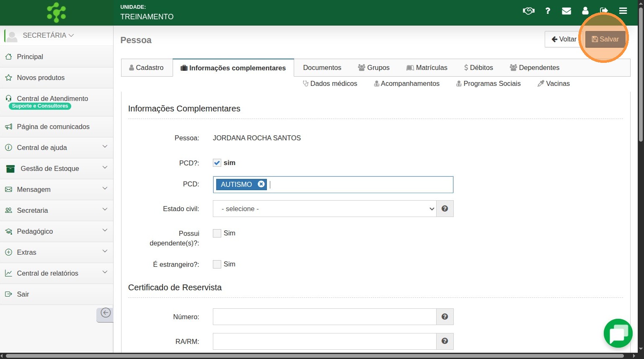Uncheck the PCD sim checkbox
The image size is (644, 359).
(x=217, y=163)
